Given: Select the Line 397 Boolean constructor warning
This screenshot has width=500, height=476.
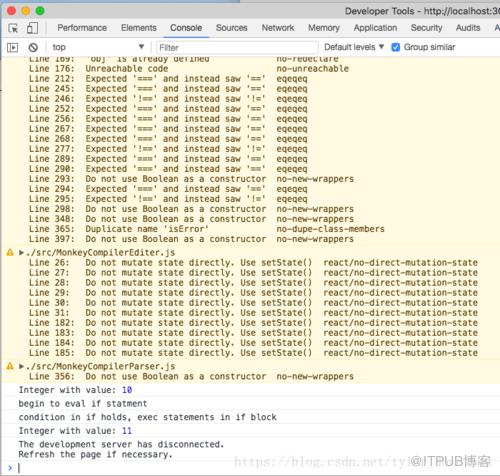Looking at the screenshot, I should coord(191,239).
